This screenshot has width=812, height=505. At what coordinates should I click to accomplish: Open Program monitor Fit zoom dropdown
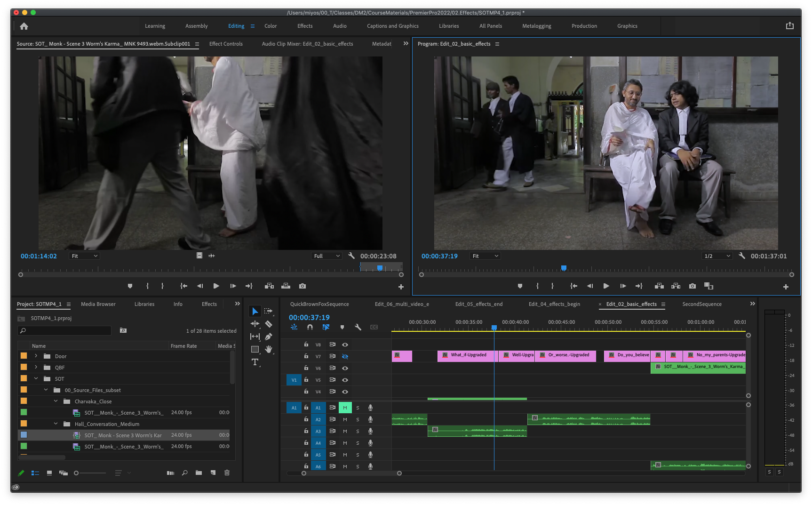coord(485,256)
